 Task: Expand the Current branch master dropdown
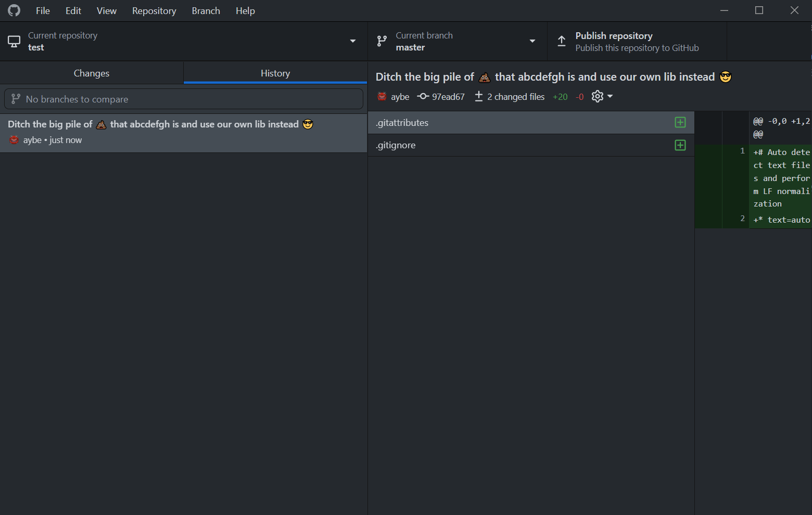pyautogui.click(x=458, y=41)
